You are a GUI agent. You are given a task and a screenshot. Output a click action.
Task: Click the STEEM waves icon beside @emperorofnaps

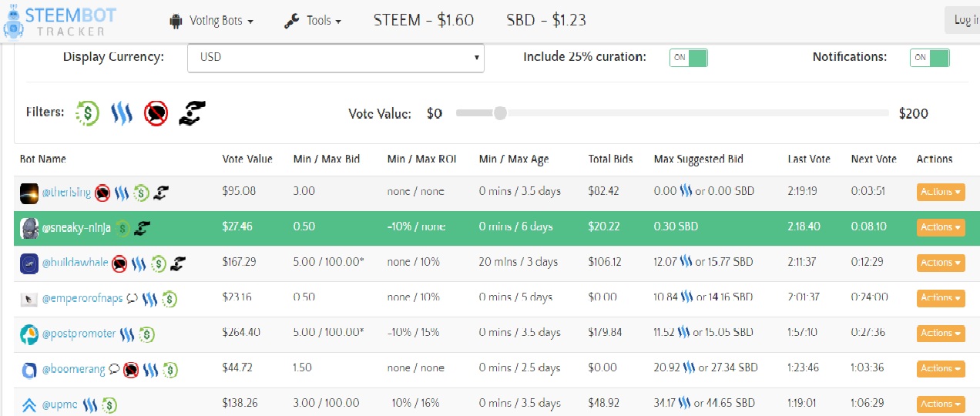[x=150, y=298]
